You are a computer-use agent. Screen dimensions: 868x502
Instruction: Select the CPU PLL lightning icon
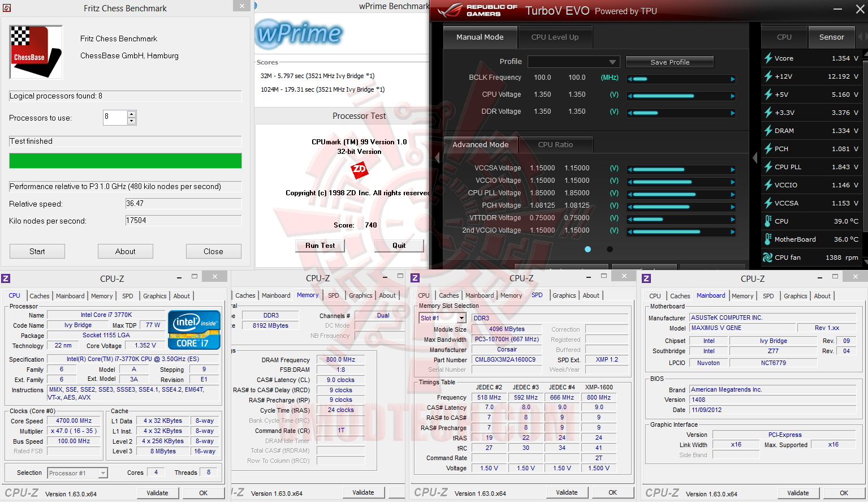[768, 167]
